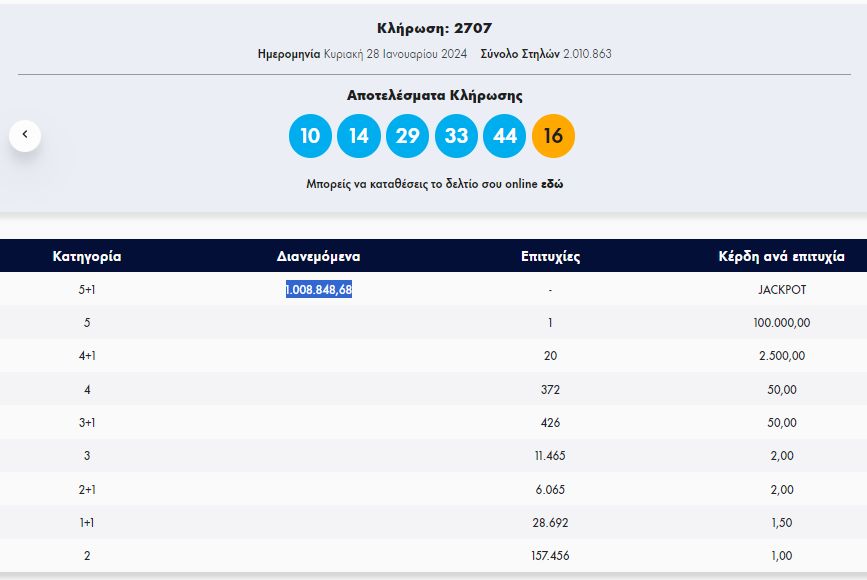Click the 'Κατηγορία' column header
The width and height of the screenshot is (867, 580).
87,256
